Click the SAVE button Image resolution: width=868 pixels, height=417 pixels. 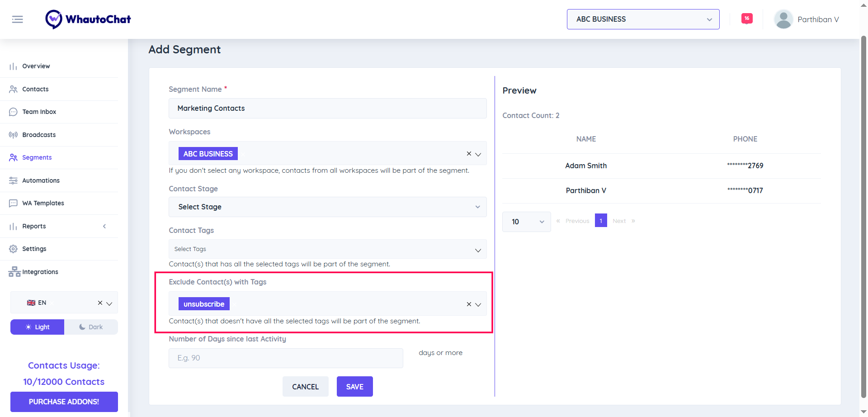(x=354, y=387)
